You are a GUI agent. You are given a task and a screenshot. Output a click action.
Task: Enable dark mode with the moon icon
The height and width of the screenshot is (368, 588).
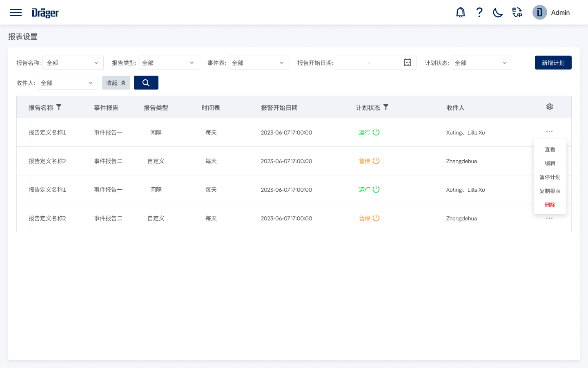[497, 12]
